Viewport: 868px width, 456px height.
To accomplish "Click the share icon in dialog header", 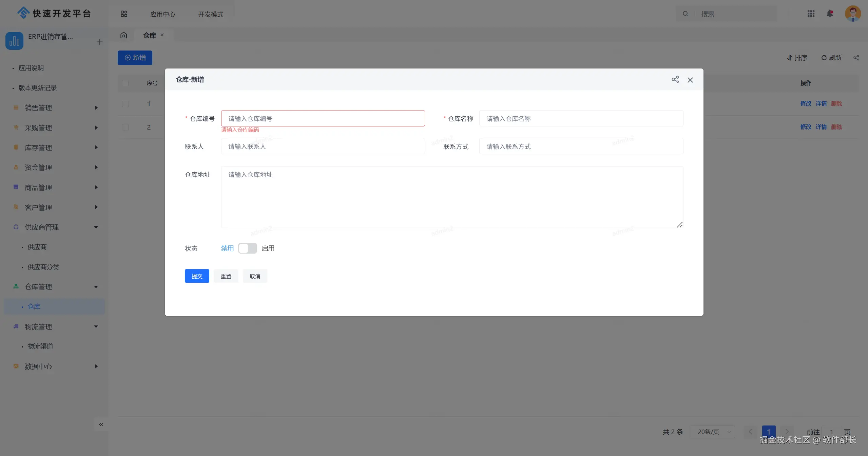I will 675,79.
